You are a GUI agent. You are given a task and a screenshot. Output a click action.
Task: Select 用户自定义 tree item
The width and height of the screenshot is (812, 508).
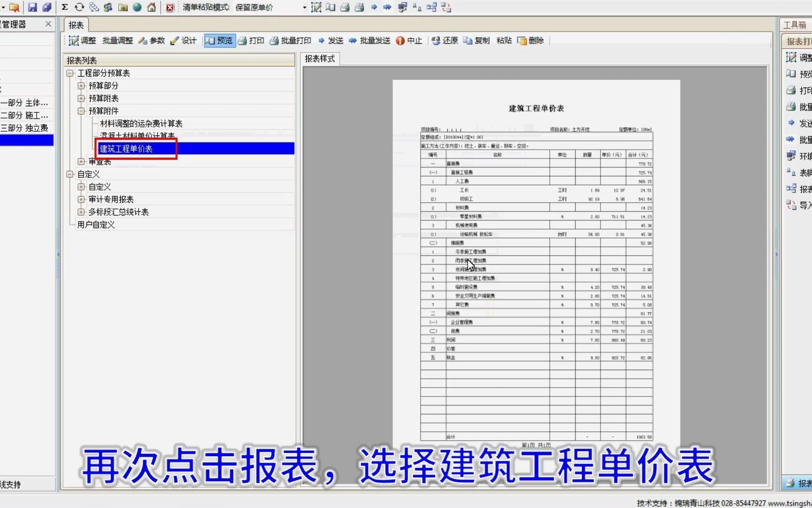click(x=96, y=225)
